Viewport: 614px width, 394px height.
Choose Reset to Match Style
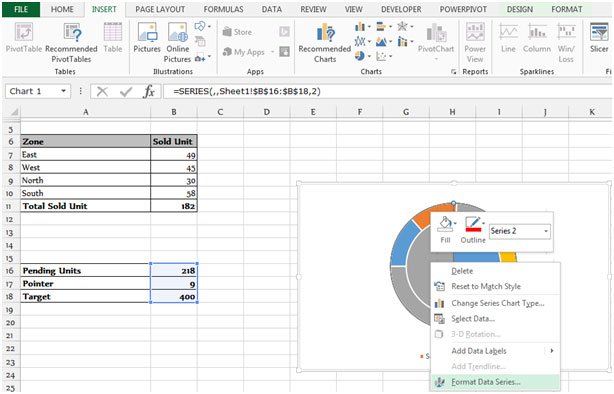click(x=496, y=286)
